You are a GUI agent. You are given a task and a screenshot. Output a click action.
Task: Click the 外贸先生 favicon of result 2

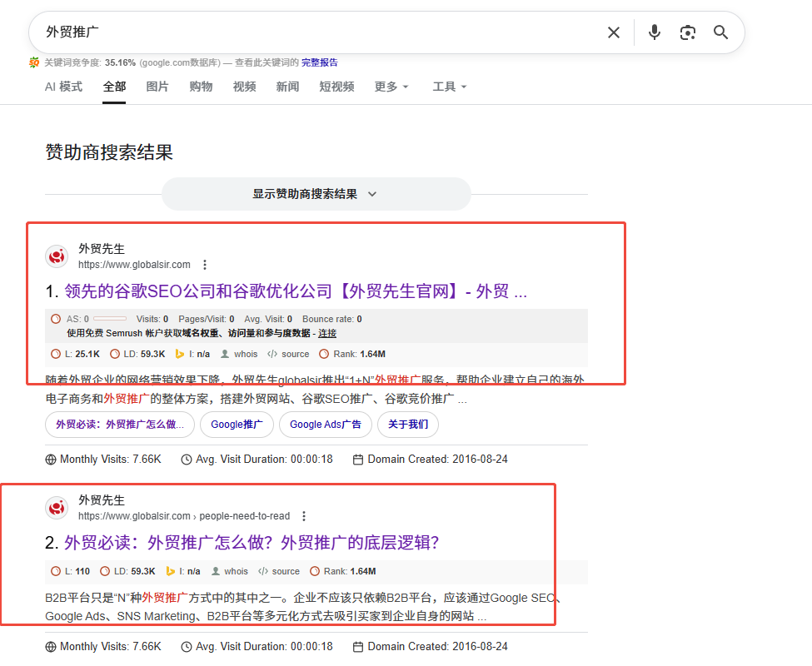(x=57, y=508)
